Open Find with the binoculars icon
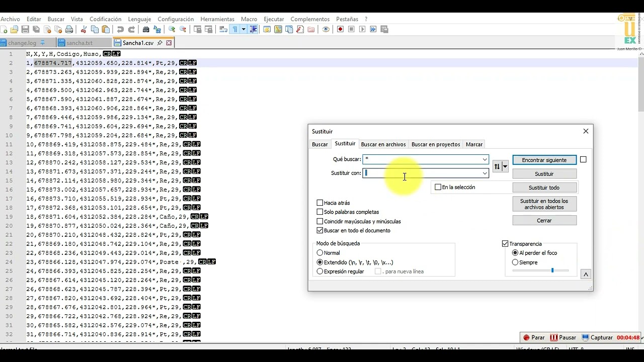 click(x=146, y=29)
